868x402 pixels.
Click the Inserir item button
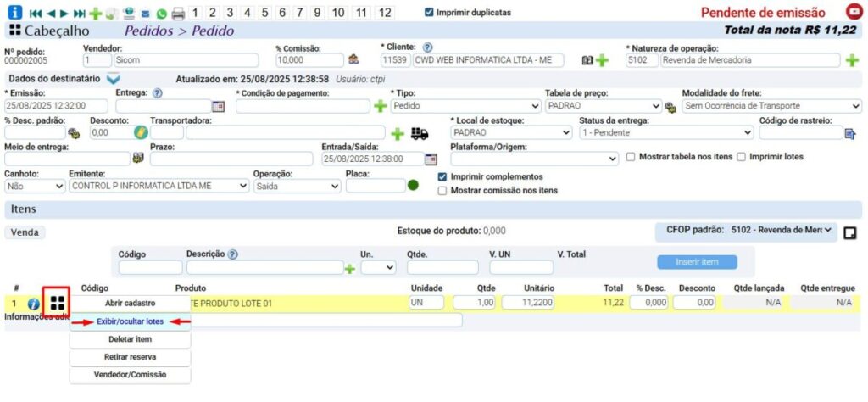coord(697,262)
